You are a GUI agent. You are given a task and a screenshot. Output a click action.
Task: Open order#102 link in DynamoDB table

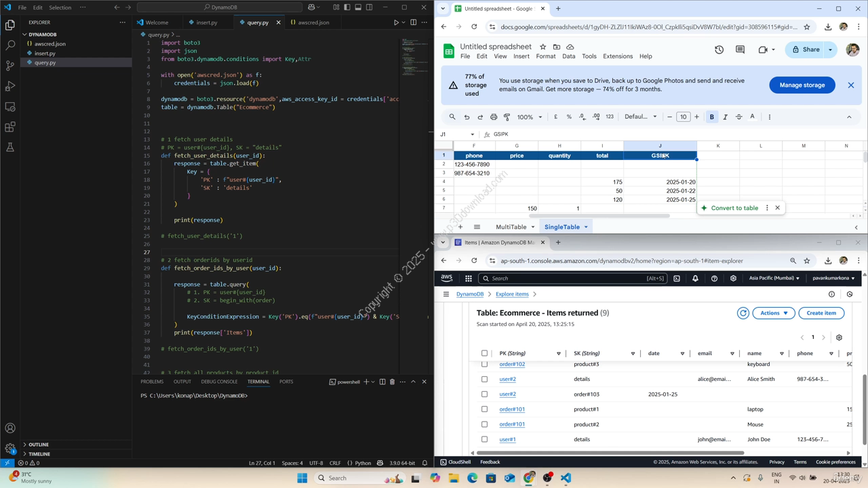(512, 364)
